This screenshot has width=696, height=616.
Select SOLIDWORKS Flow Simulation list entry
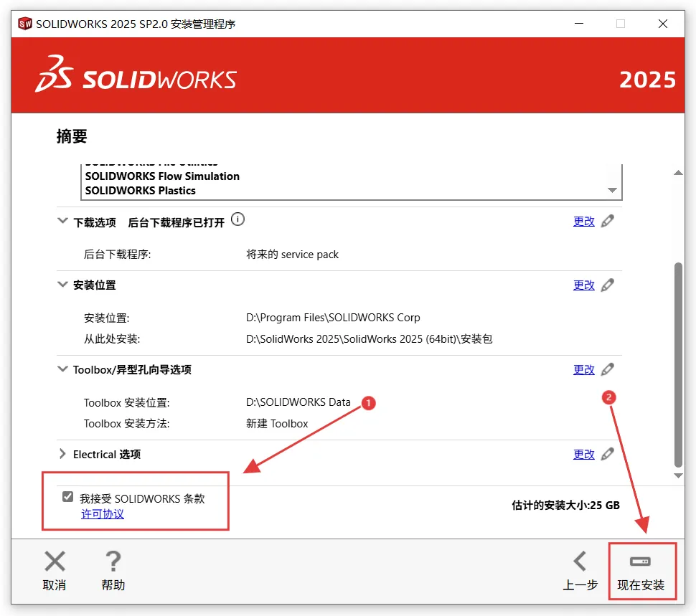pos(162,176)
